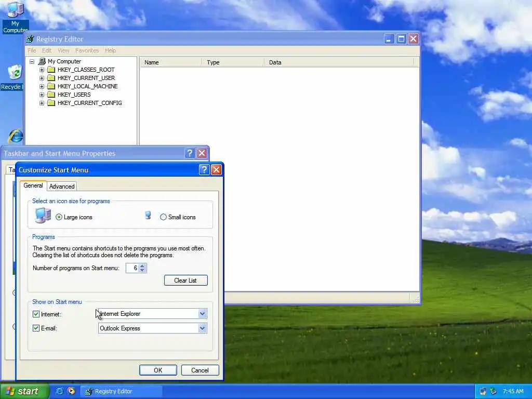Image resolution: width=532 pixels, height=399 pixels.
Task: Click the large computer icon preview
Action: 43,216
